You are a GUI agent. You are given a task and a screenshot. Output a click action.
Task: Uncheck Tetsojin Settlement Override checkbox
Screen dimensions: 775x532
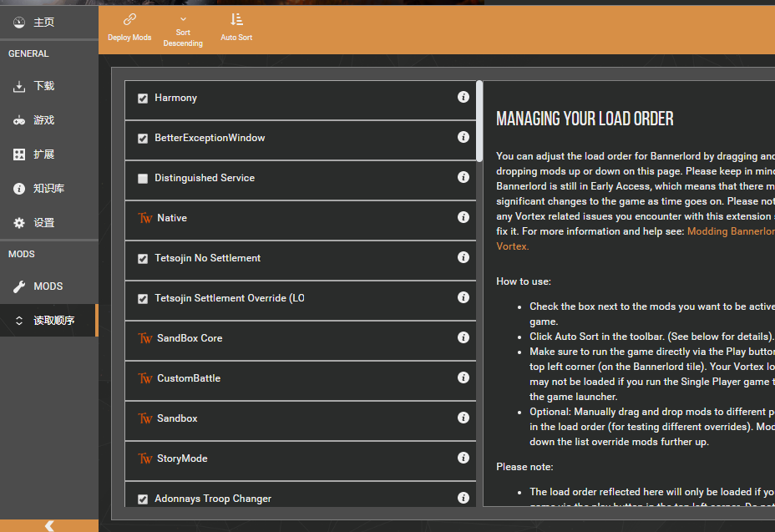click(x=143, y=299)
